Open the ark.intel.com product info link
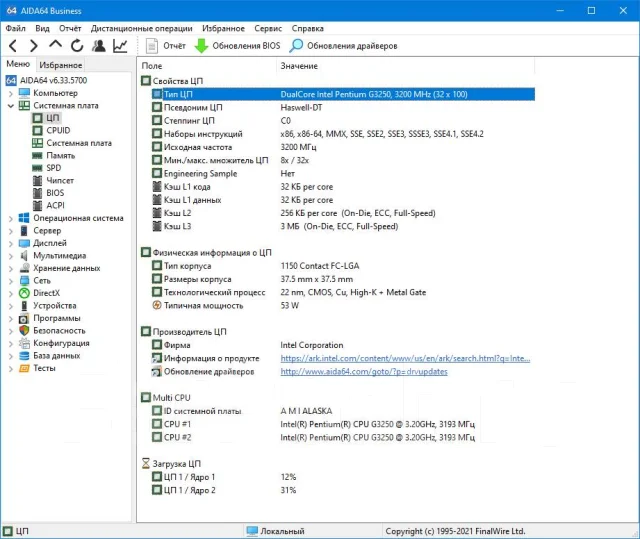The image size is (640, 539). point(405,358)
